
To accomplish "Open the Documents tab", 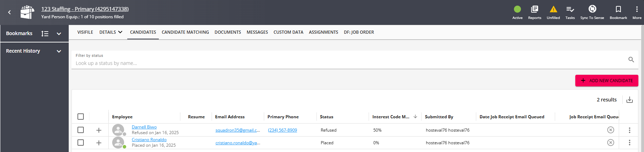I will click(228, 32).
